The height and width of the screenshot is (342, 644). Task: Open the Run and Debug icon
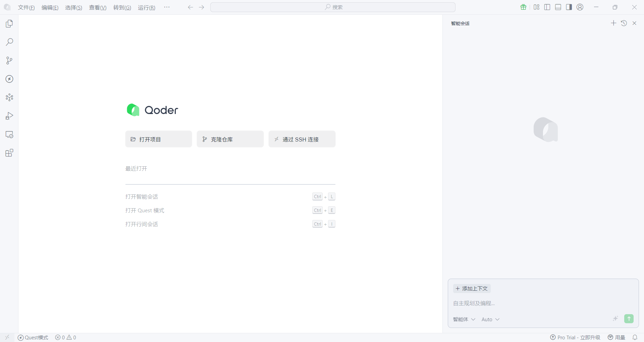[x=9, y=116]
